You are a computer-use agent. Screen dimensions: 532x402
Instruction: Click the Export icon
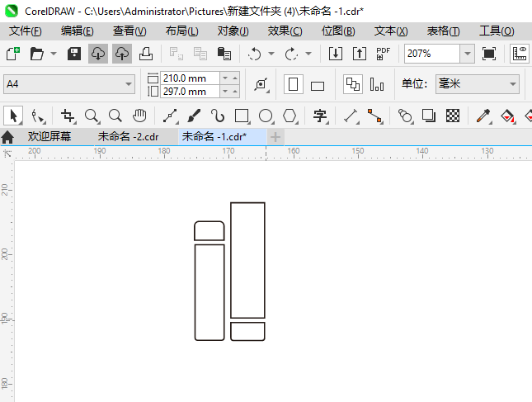360,54
